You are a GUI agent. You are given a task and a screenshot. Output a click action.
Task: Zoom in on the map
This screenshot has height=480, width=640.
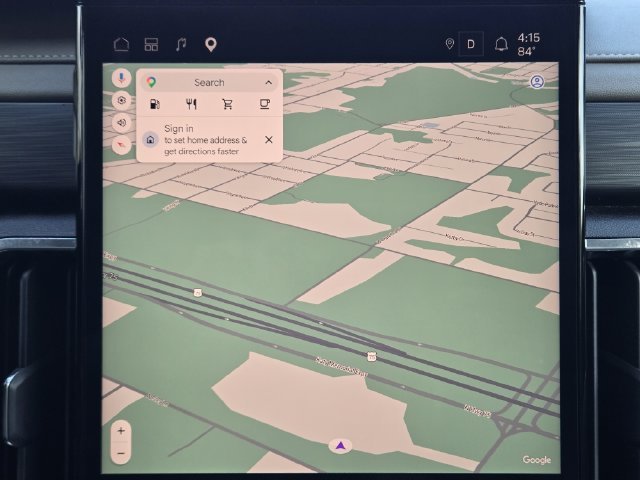pos(121,431)
